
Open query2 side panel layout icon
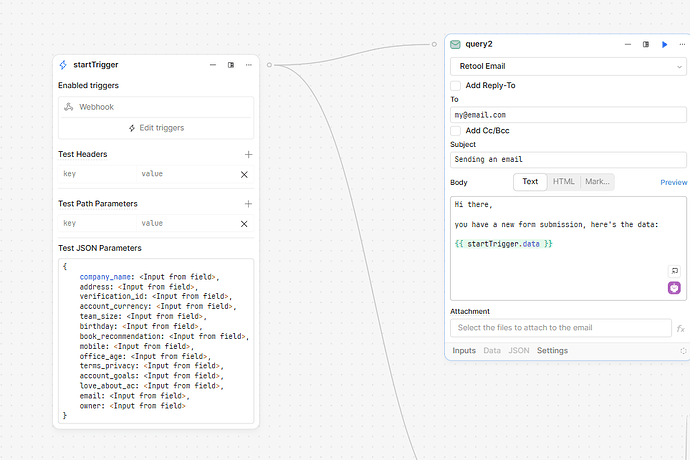[x=646, y=44]
